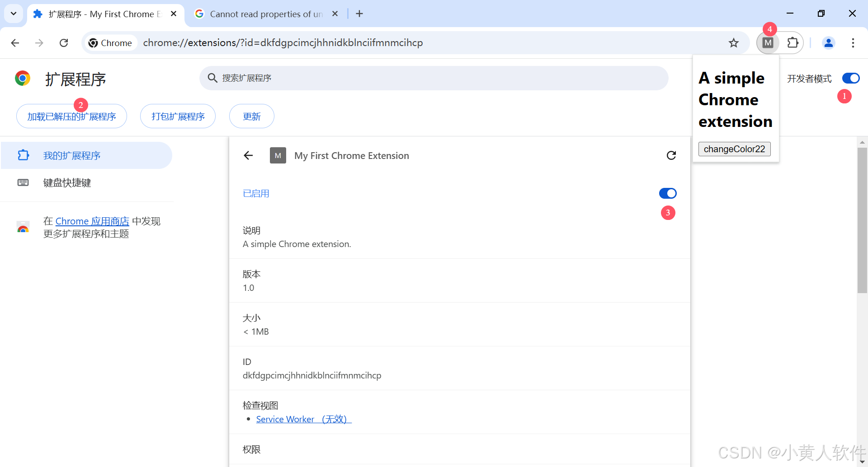Close the 扩展程序 tab

174,14
